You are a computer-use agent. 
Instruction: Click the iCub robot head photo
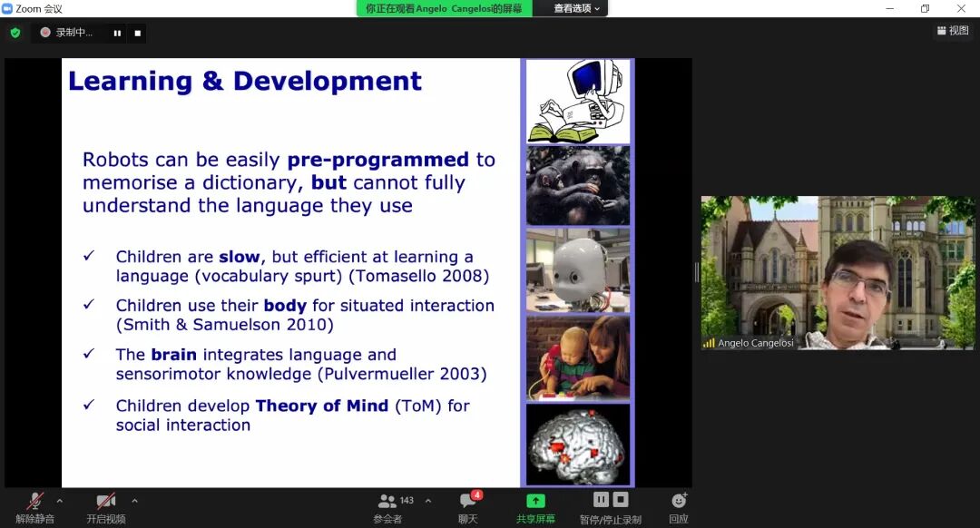[x=578, y=270]
